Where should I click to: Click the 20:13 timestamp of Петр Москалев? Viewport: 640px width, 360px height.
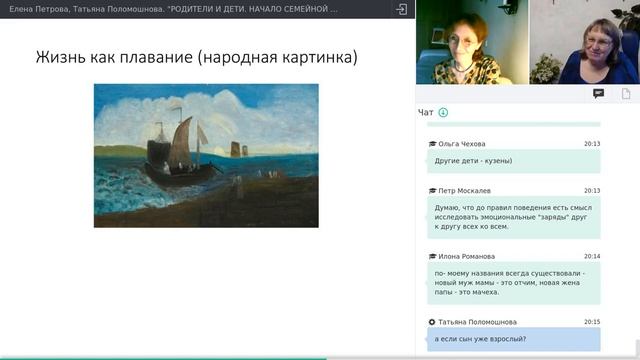pos(592,191)
